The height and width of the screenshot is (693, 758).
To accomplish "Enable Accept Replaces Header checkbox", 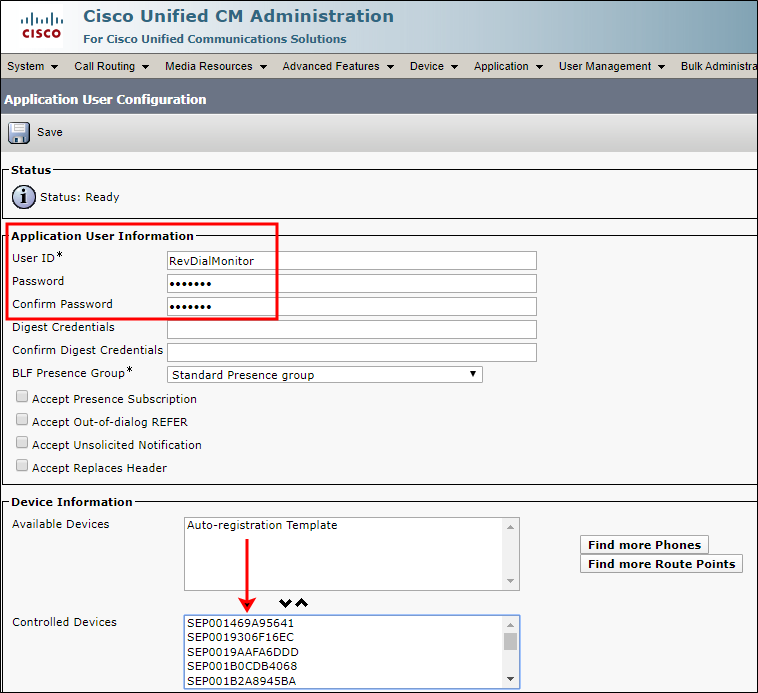I will point(22,465).
